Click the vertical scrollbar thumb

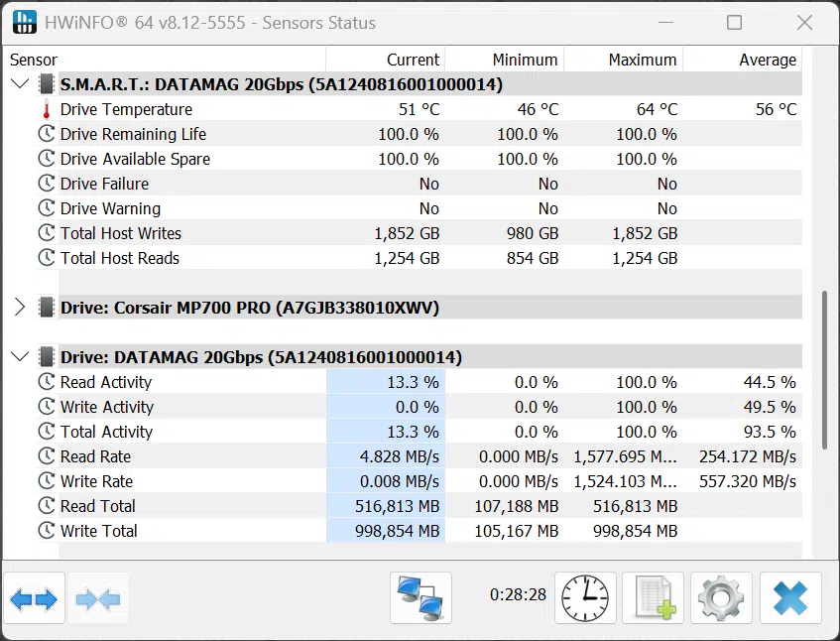[824, 370]
